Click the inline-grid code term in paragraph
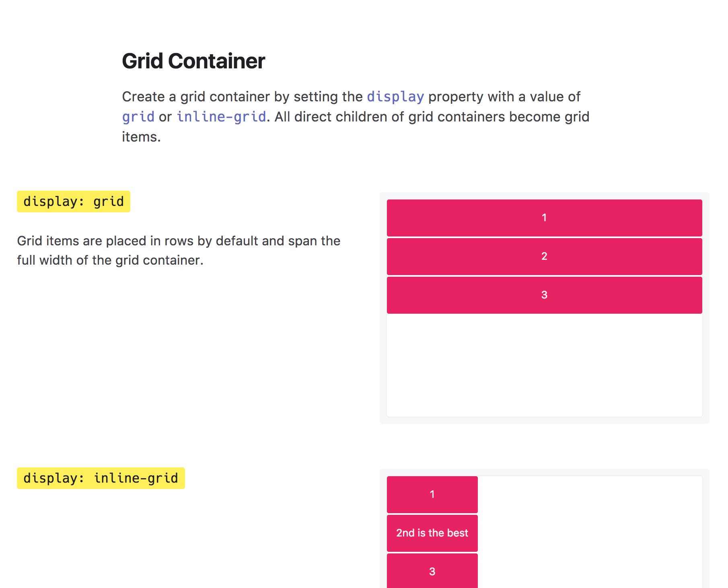 point(222,117)
